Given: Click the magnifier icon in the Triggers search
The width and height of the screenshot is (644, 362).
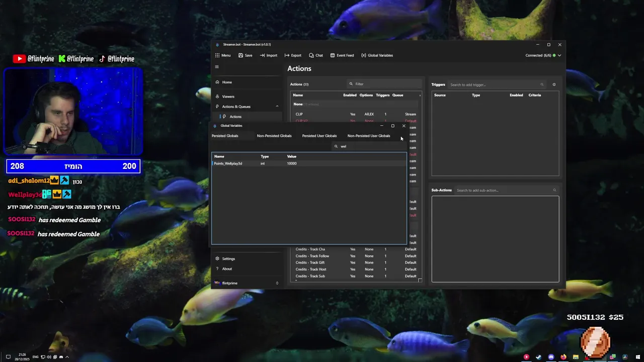Looking at the screenshot, I should coord(542,84).
